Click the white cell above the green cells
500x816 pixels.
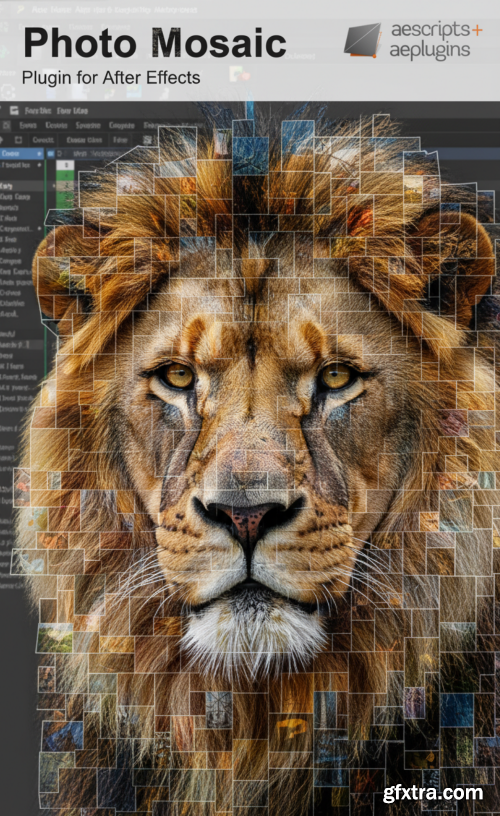pyautogui.click(x=65, y=165)
